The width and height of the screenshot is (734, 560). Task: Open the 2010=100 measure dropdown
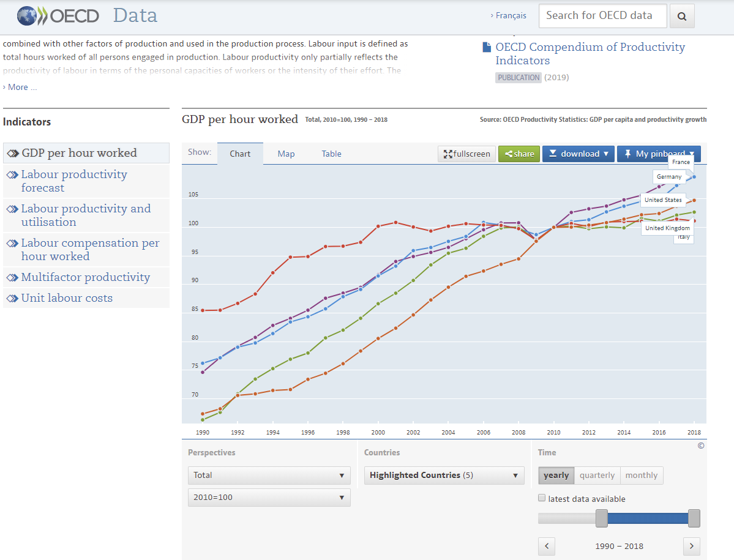(x=269, y=498)
